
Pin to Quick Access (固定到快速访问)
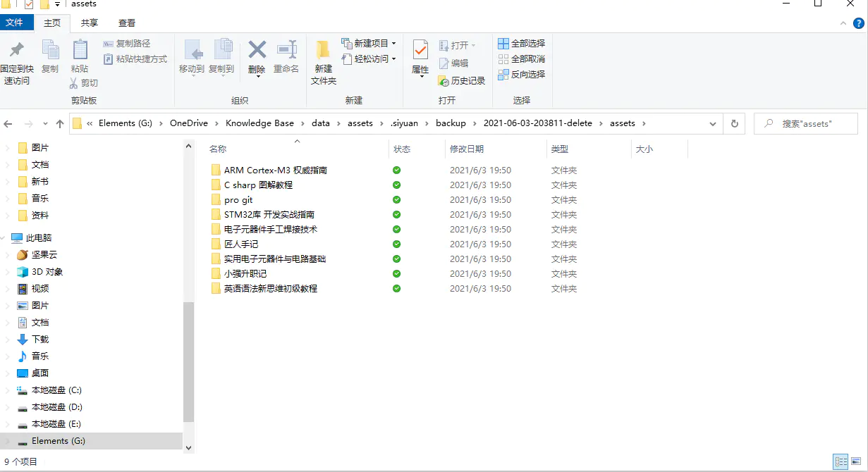[17, 63]
